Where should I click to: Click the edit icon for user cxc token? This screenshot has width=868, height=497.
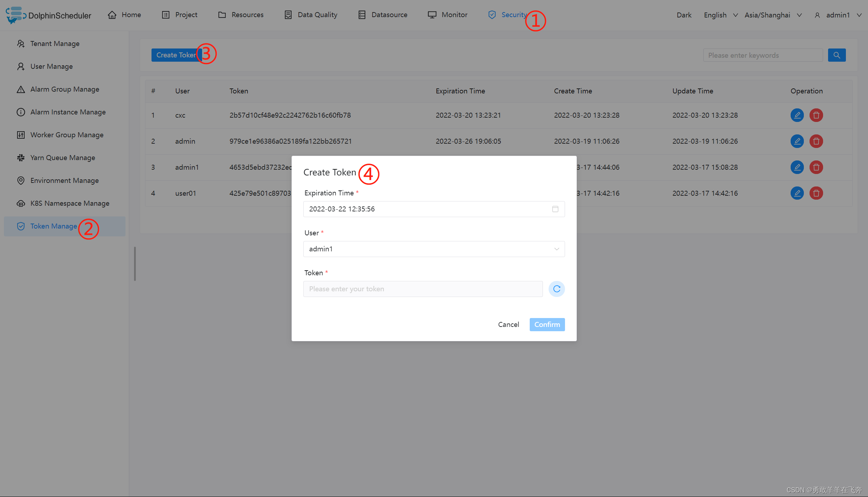tap(797, 115)
